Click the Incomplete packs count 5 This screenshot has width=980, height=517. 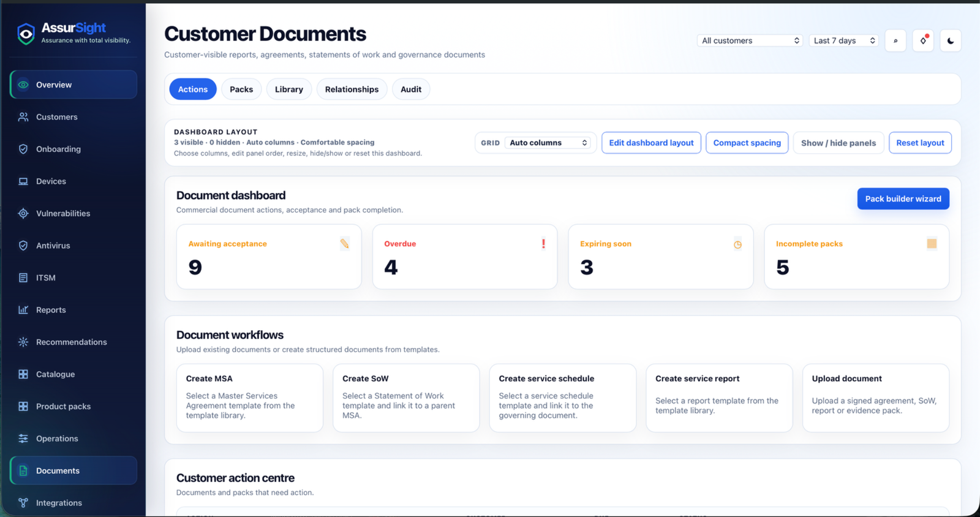(x=783, y=267)
